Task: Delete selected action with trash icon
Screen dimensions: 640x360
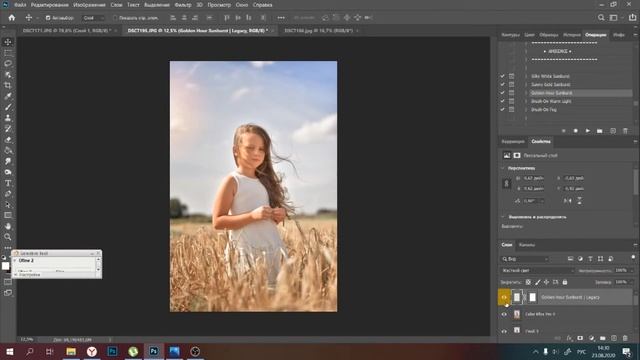Action: [x=625, y=131]
